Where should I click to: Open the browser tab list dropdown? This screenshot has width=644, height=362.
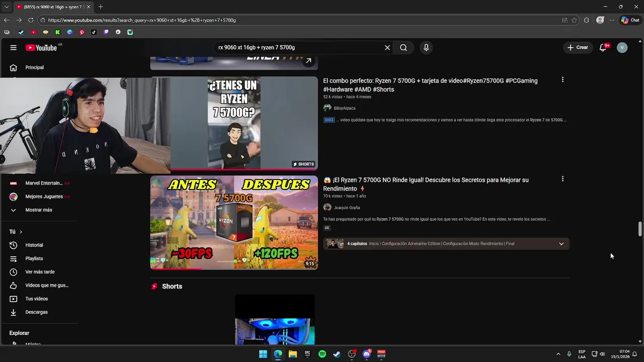tap(6, 7)
